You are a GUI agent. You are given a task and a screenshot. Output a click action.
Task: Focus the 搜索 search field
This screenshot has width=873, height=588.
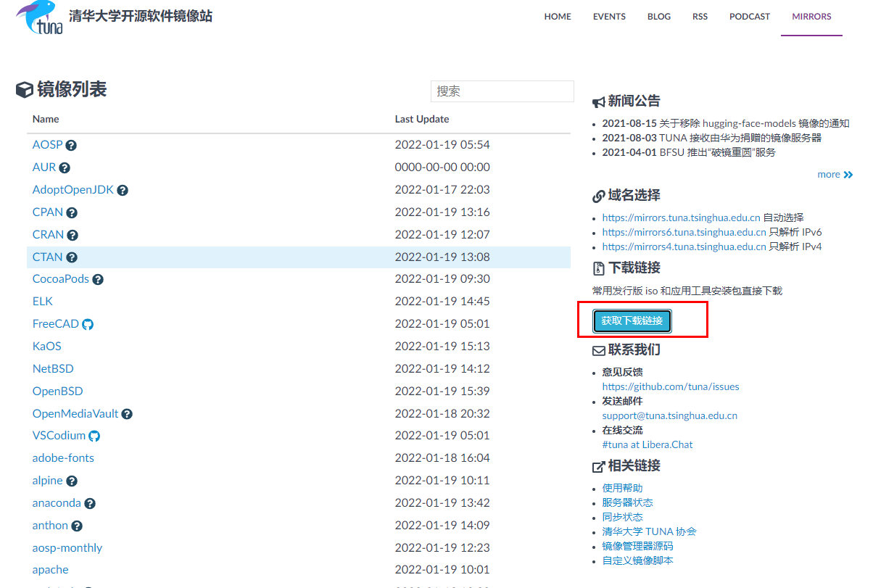pyautogui.click(x=502, y=91)
